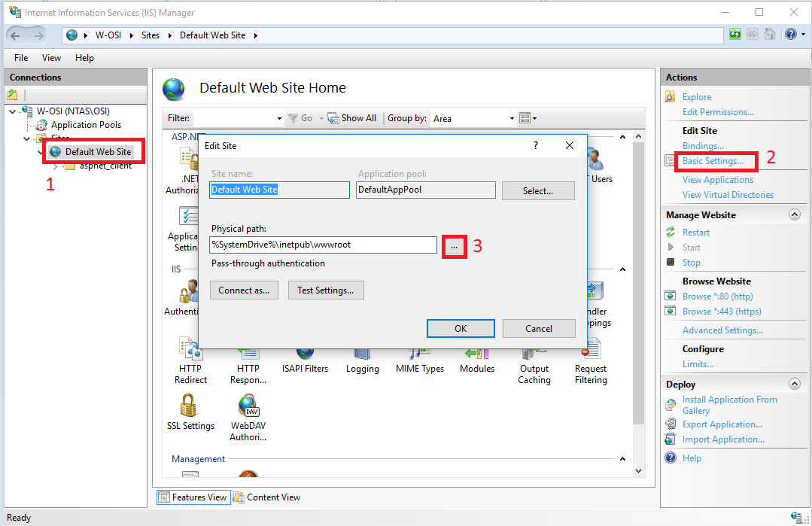Viewport: 812px width, 526px height.
Task: Browse for physical path with ellipsis button
Action: point(454,246)
